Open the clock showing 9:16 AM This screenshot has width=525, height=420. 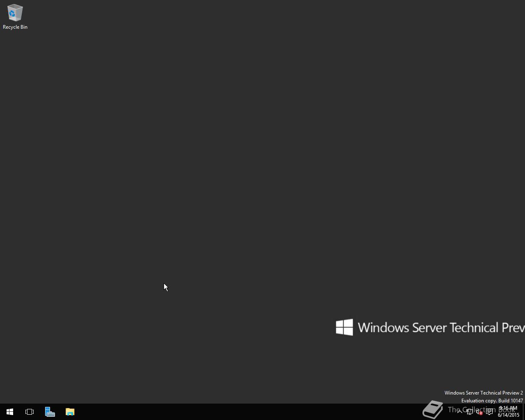509,412
